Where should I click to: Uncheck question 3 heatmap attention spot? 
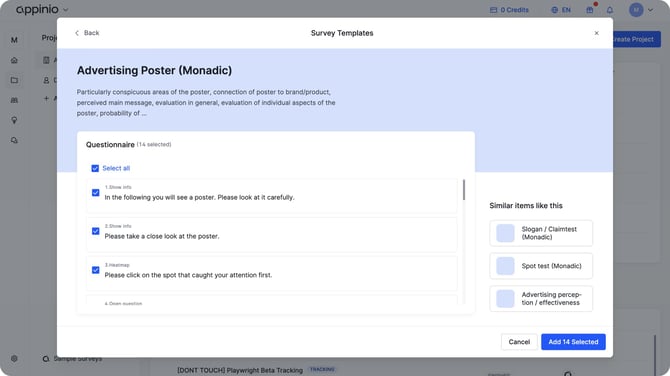pos(96,270)
